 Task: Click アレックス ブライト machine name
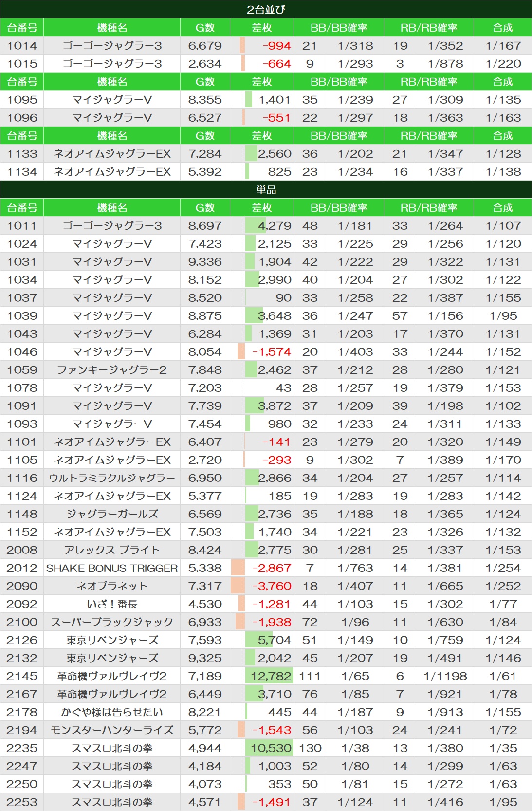112,550
